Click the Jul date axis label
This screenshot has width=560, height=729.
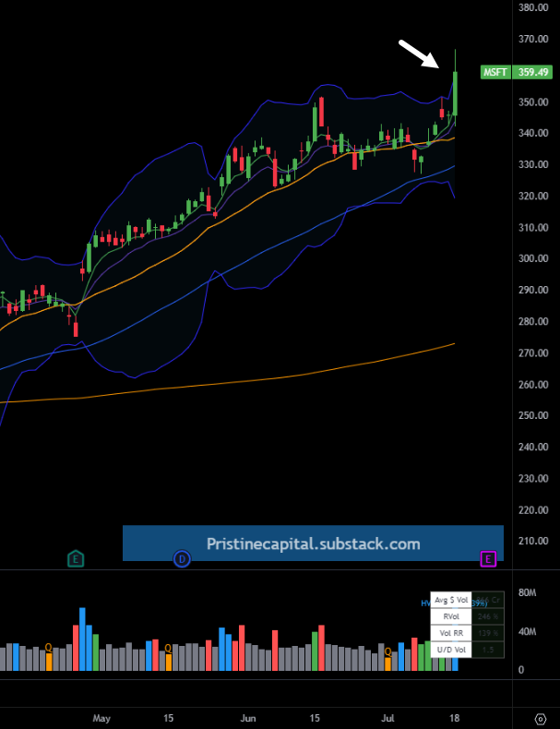[387, 718]
